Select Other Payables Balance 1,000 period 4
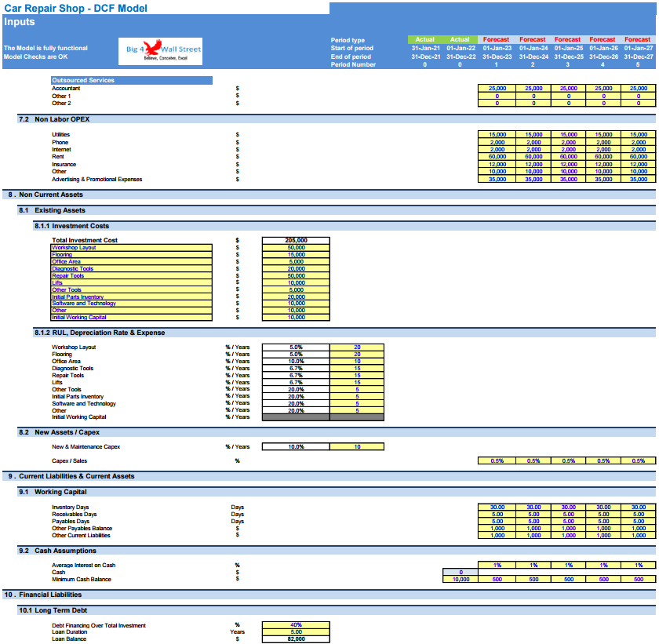Screen dimensions: 659x644 point(603,528)
